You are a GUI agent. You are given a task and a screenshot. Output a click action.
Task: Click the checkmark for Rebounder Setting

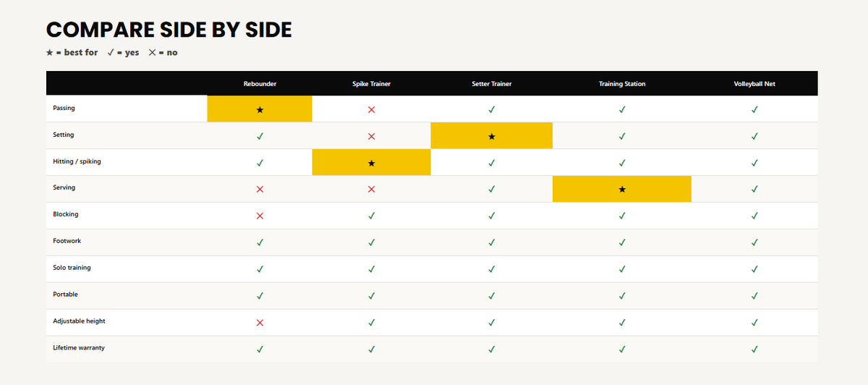click(260, 136)
